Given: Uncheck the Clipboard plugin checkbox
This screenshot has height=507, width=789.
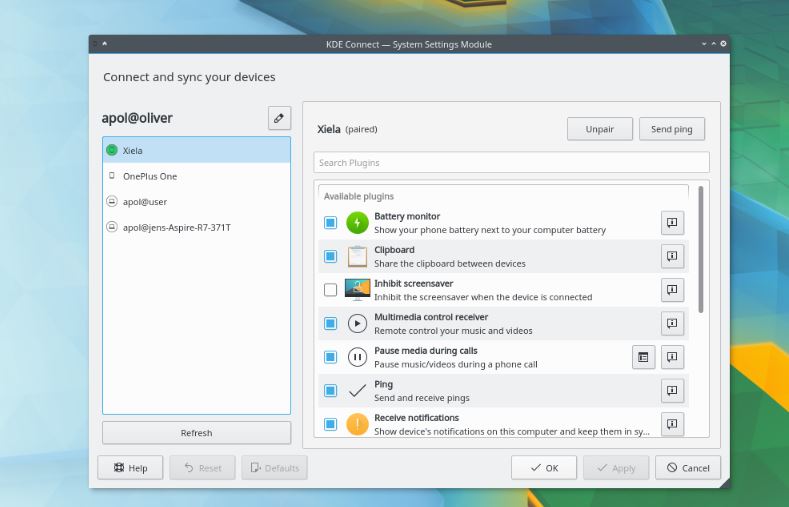Looking at the screenshot, I should (x=331, y=257).
